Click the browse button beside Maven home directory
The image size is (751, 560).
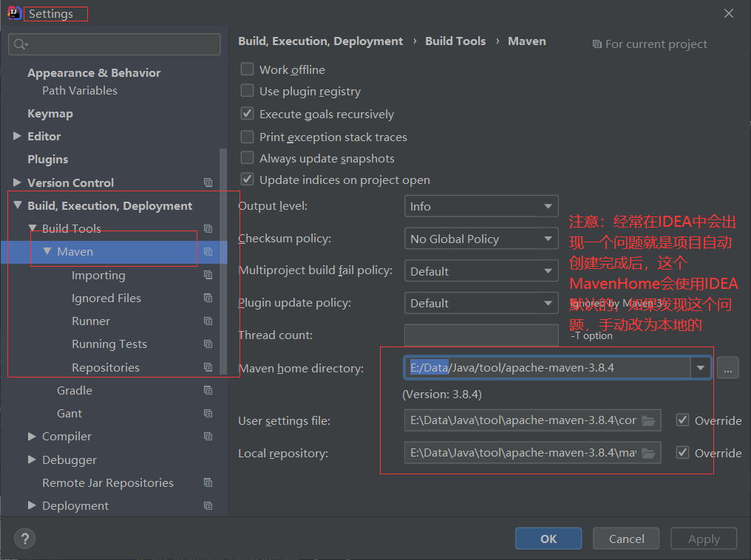tap(727, 368)
